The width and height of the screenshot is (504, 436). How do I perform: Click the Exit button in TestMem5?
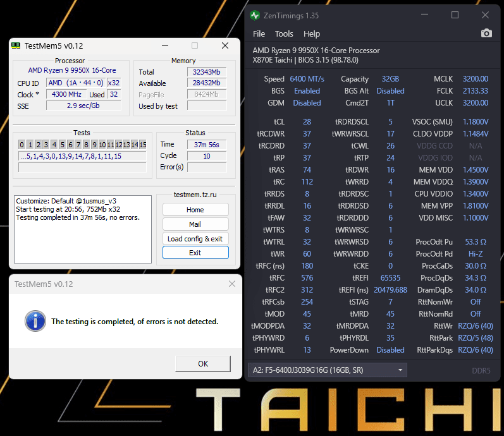tap(195, 253)
